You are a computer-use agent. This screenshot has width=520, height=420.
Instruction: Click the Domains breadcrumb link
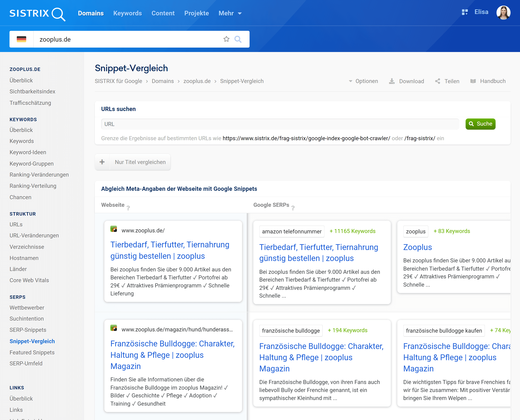click(163, 81)
